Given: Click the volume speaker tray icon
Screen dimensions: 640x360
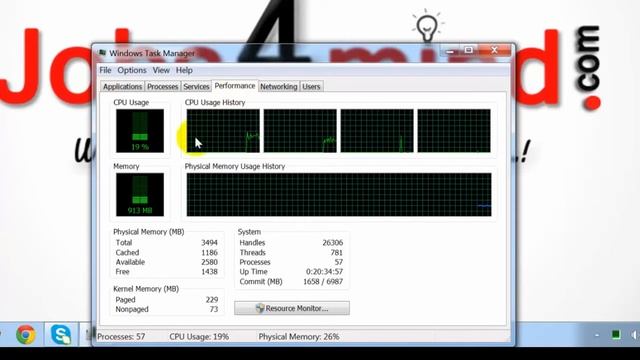Looking at the screenshot, I should pos(635,335).
